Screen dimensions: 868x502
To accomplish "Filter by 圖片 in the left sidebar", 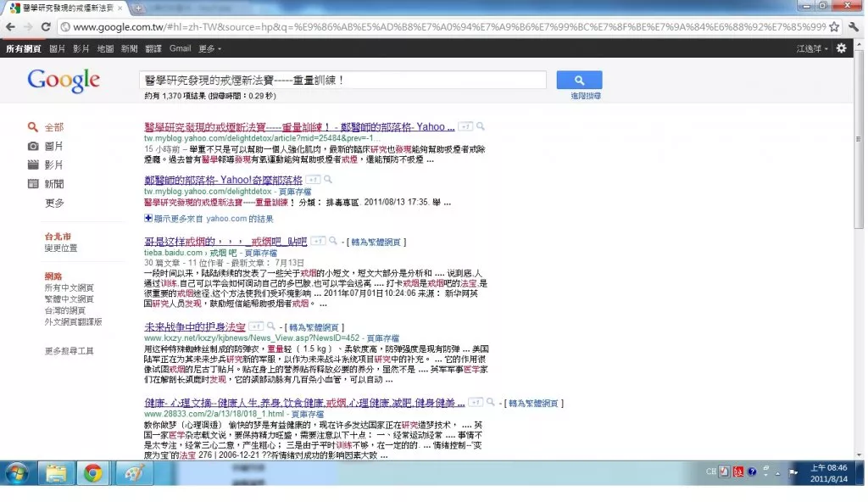I will (x=53, y=147).
